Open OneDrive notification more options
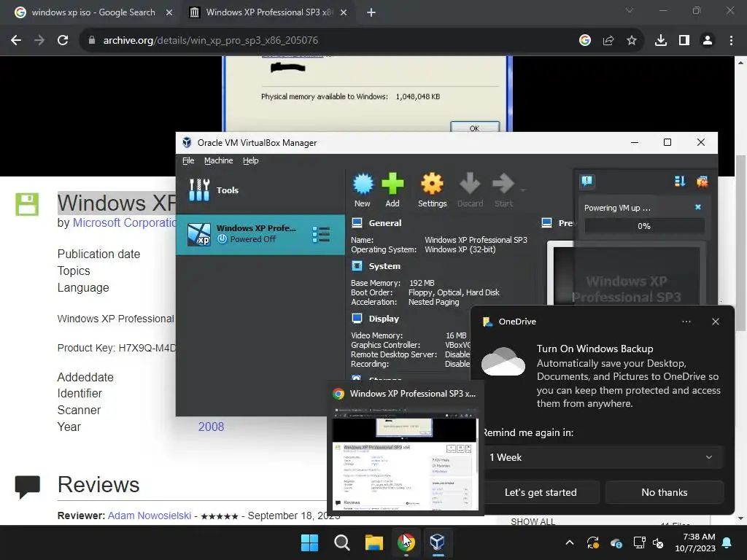The width and height of the screenshot is (747, 560). coord(686,322)
